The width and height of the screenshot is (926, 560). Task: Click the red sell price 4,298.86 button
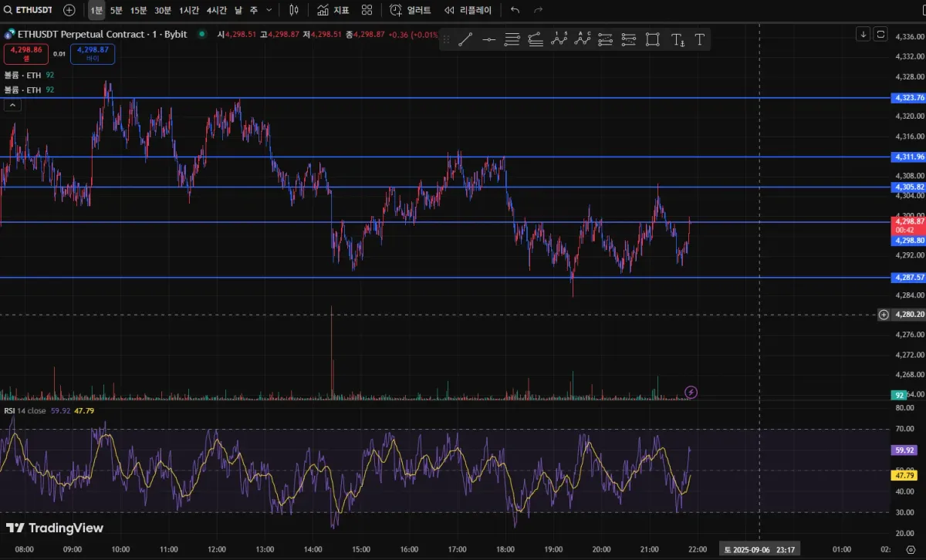point(25,54)
